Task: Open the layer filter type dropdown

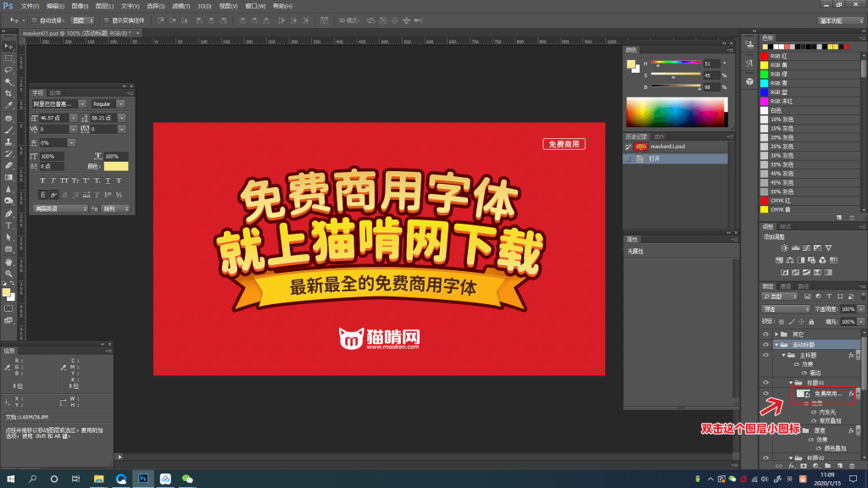Action: (x=780, y=297)
